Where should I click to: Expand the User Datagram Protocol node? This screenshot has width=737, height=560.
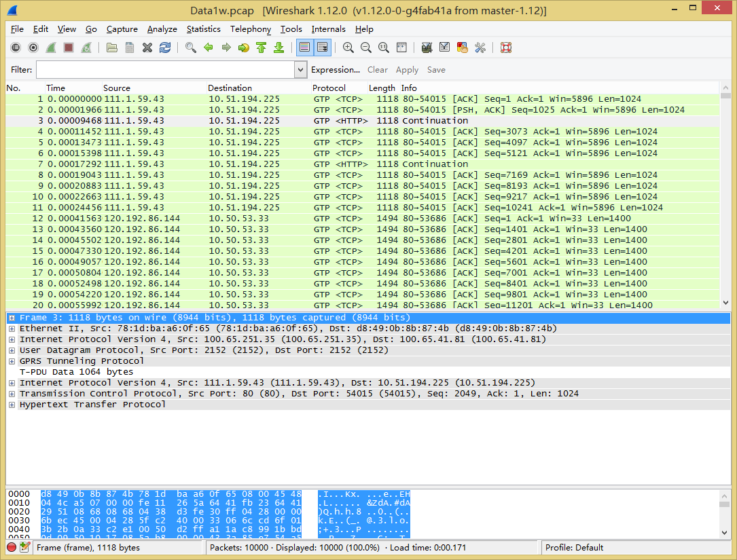pos(12,350)
